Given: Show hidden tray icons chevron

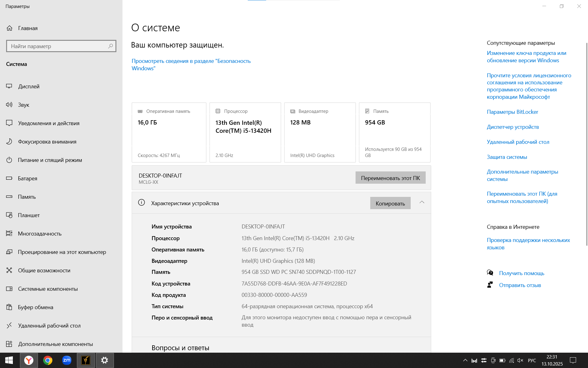Looking at the screenshot, I should click(x=465, y=360).
